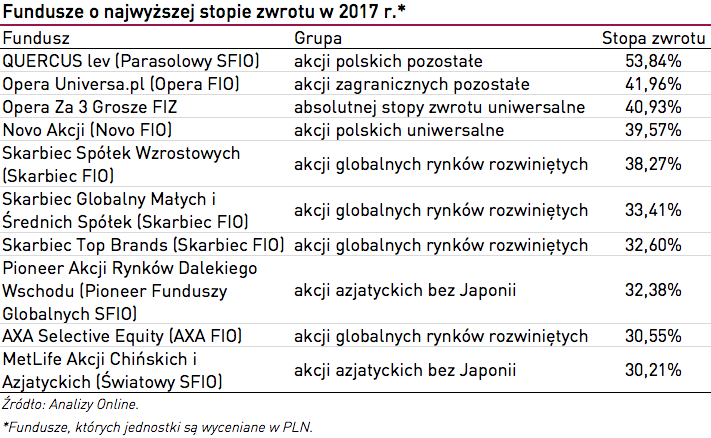
Task: Click 'akcji zagranicznych pozostałe' group cell
Action: point(412,84)
